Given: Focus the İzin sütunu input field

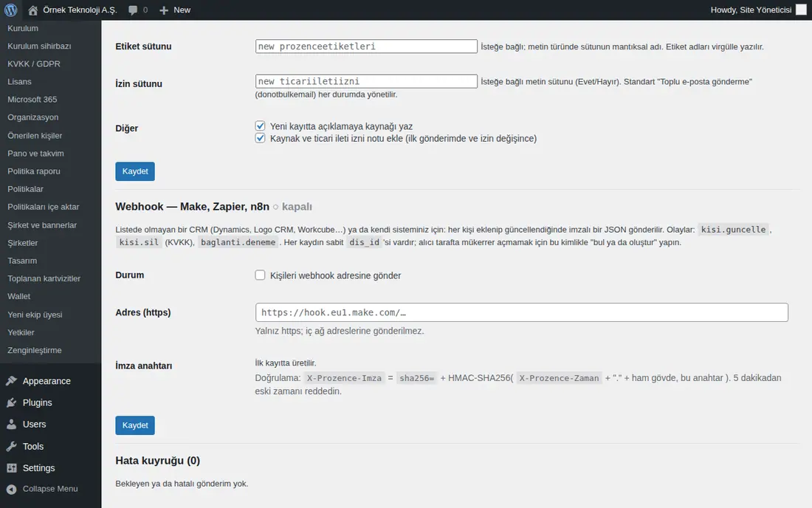Looking at the screenshot, I should coord(366,81).
